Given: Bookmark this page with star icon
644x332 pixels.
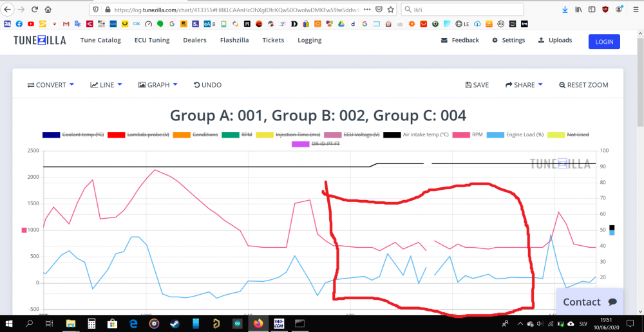Looking at the screenshot, I should pos(391,9).
